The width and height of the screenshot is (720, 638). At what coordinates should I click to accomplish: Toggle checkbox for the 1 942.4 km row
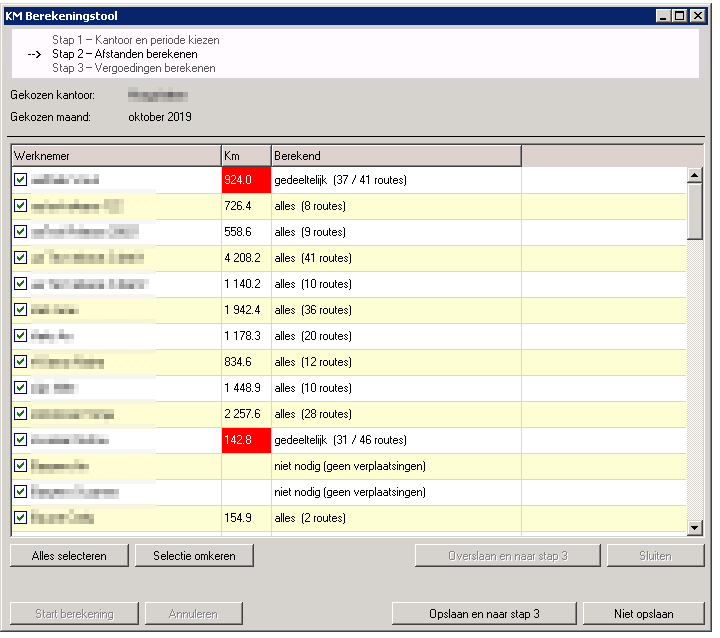20,310
